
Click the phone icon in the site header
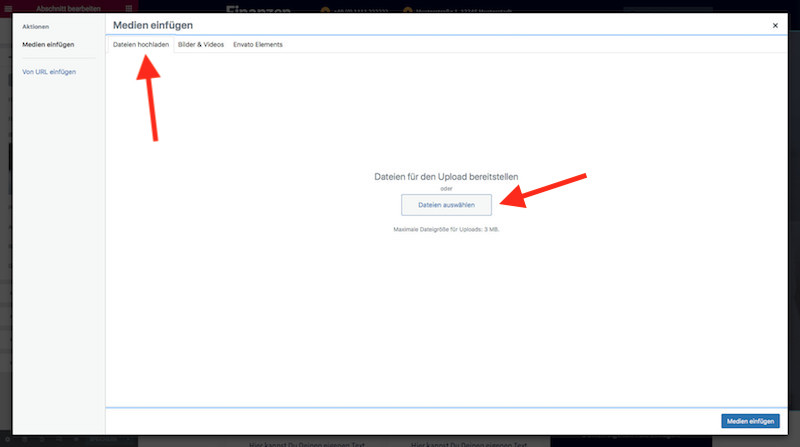[x=327, y=9]
